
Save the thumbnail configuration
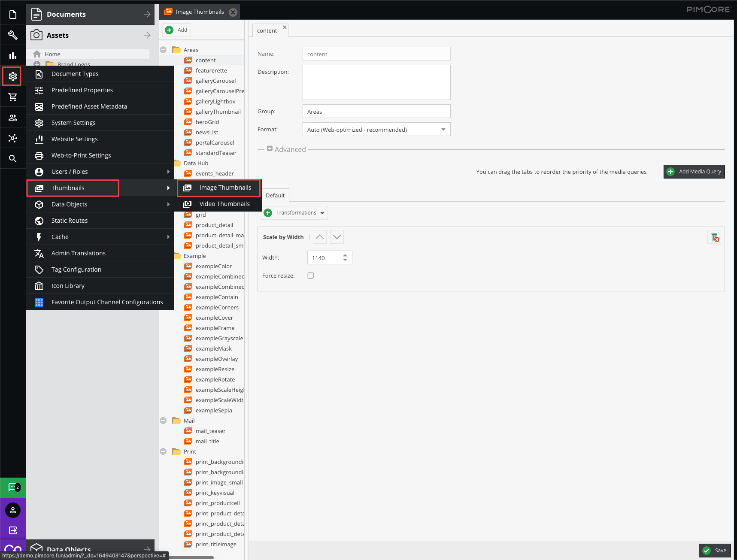tap(715, 551)
